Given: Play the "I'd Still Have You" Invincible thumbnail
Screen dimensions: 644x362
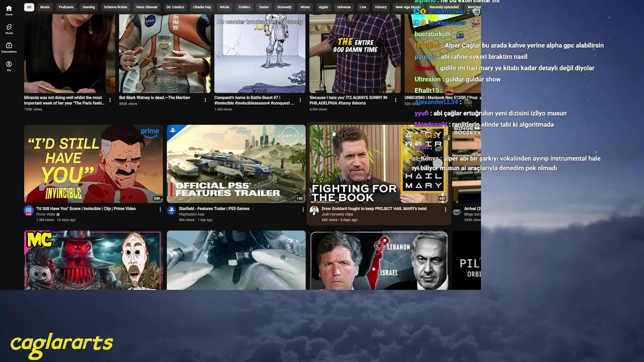Looking at the screenshot, I should pyautogui.click(x=93, y=164).
